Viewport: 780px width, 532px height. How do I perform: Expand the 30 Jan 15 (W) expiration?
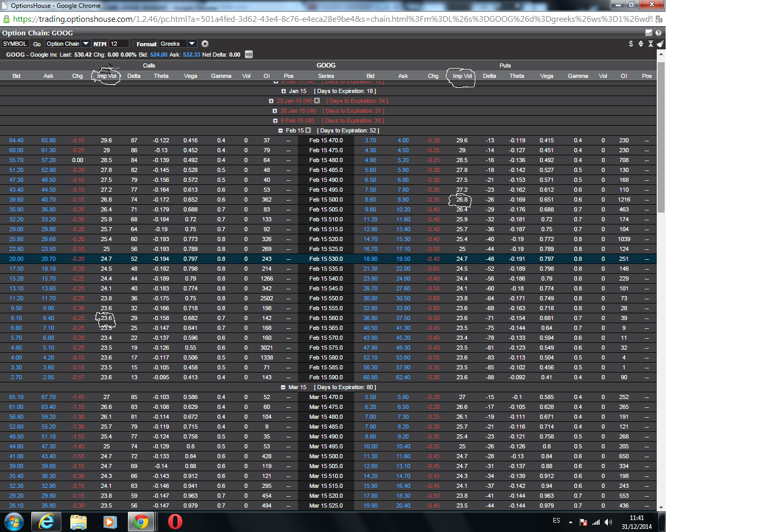(x=275, y=111)
